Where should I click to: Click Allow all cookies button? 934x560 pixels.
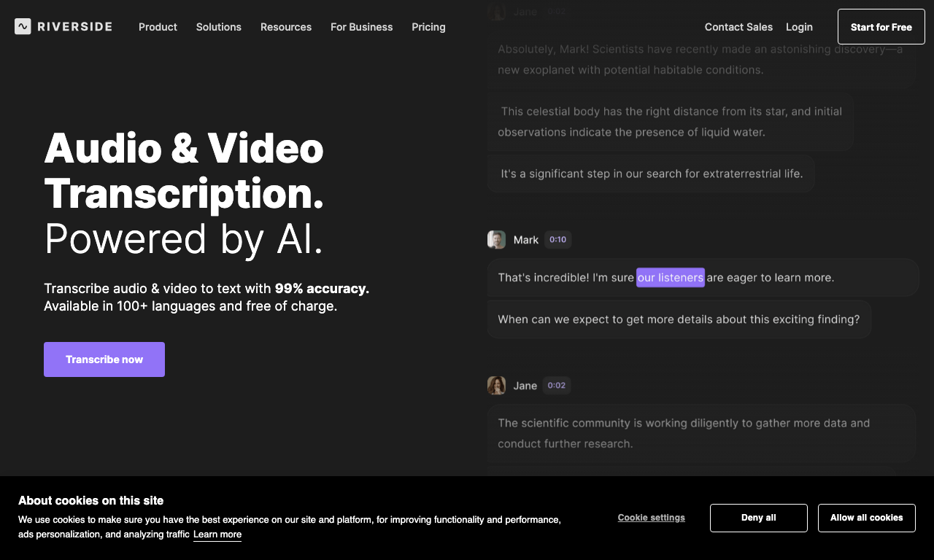[x=867, y=518]
